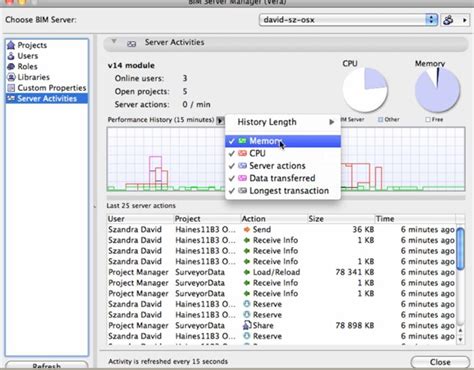474x370 pixels.
Task: Sort by the Project column header
Action: 207,219
